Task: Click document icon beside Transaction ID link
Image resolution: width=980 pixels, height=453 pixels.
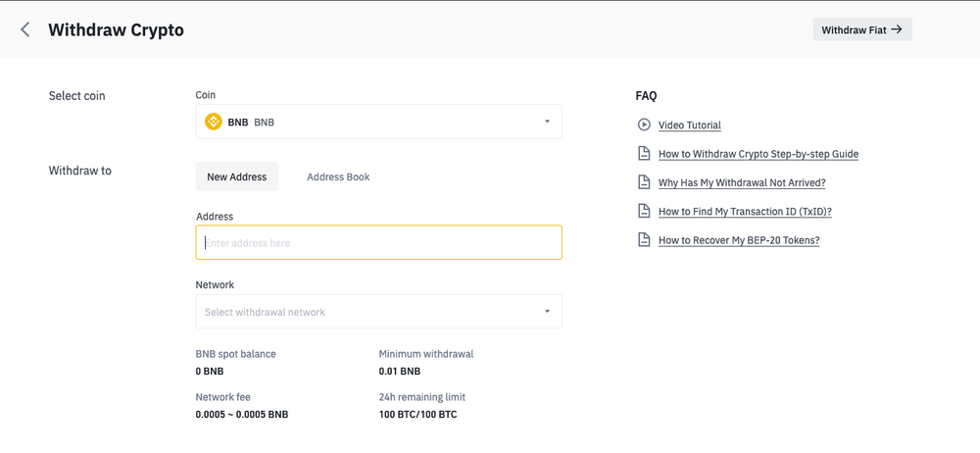Action: [x=644, y=211]
